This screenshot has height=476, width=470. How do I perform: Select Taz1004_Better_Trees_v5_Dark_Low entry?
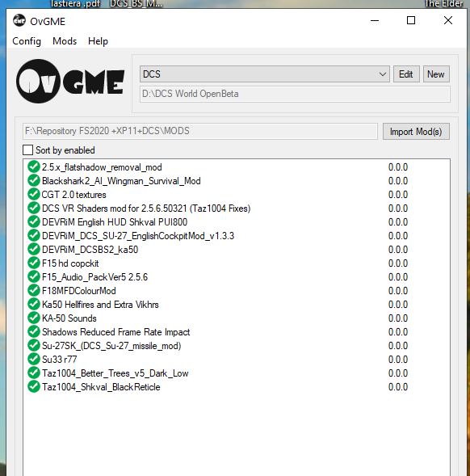[115, 373]
